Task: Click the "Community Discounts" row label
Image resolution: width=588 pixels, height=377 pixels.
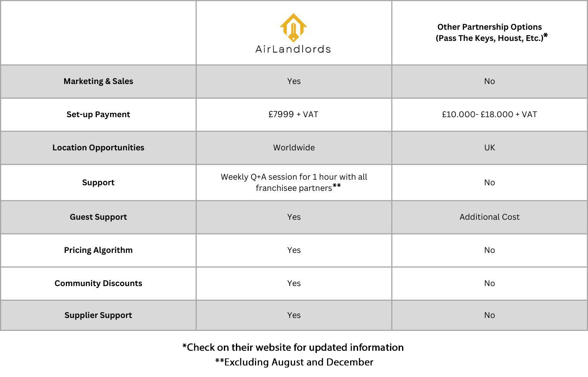Action: 98,284
